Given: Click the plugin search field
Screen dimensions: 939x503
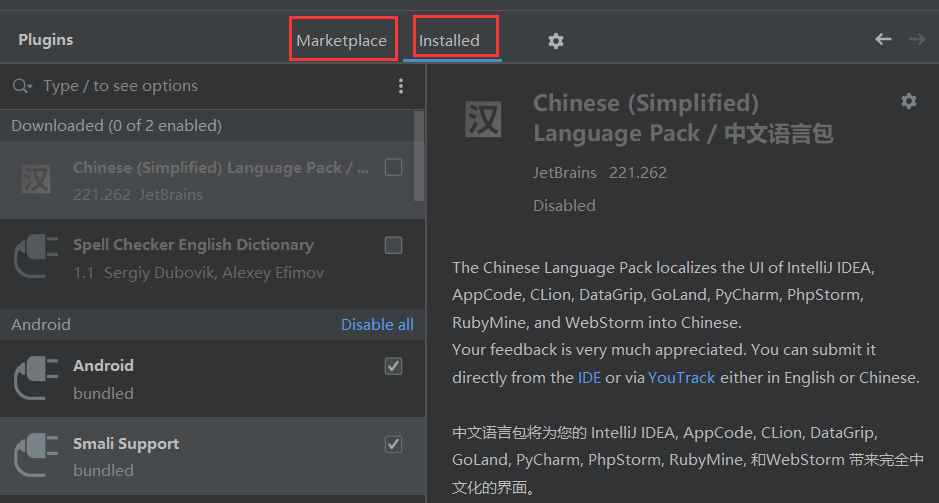Looking at the screenshot, I should click(x=213, y=86).
